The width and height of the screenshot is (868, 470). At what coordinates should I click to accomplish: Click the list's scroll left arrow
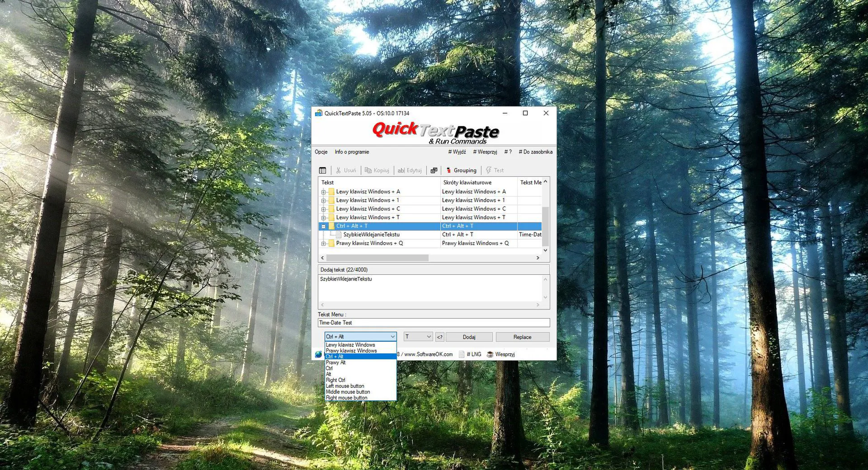click(322, 258)
